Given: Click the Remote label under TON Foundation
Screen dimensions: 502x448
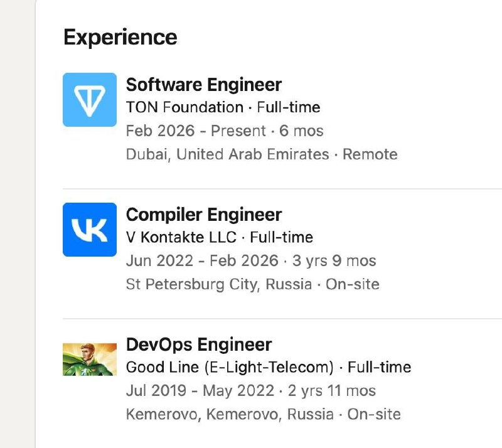Looking at the screenshot, I should pyautogui.click(x=370, y=154).
